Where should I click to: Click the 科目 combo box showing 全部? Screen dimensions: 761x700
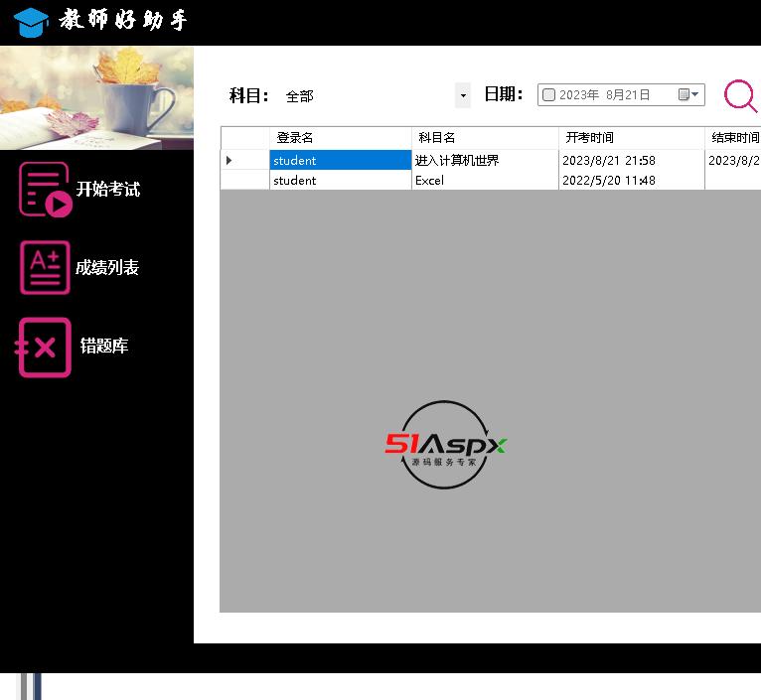(x=377, y=95)
